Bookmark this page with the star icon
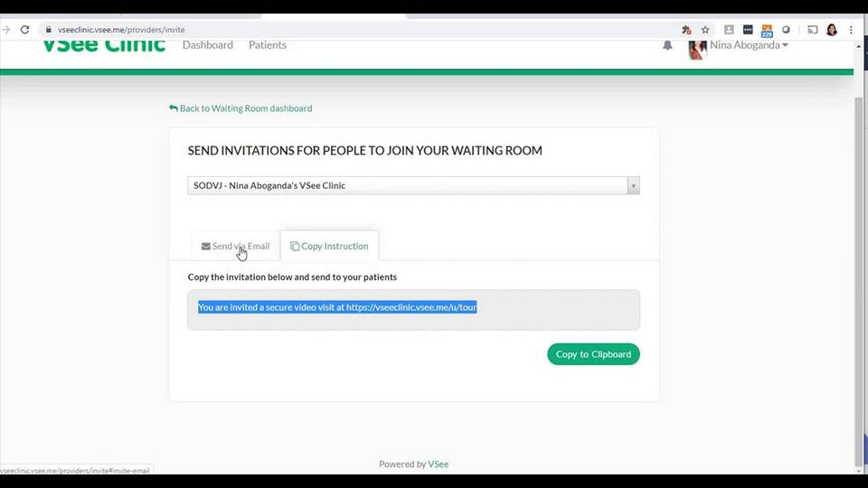The height and width of the screenshot is (488, 868). 705,30
